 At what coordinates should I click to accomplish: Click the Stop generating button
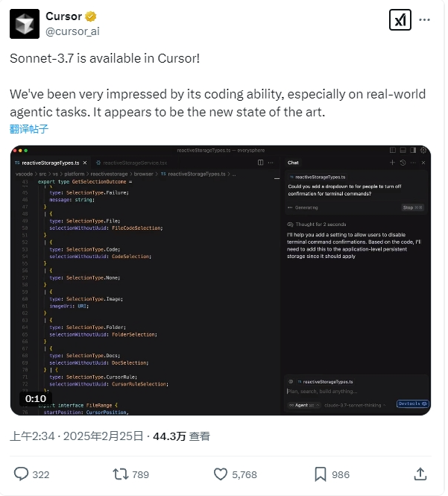(412, 207)
